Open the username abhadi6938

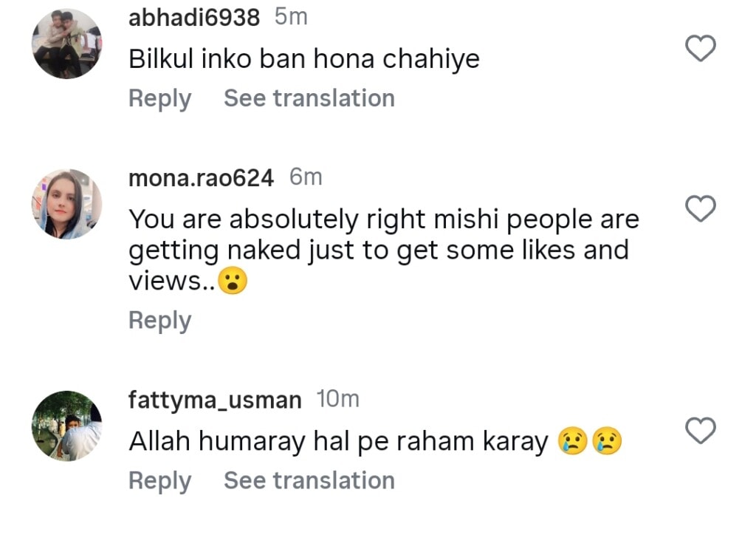coord(193,17)
